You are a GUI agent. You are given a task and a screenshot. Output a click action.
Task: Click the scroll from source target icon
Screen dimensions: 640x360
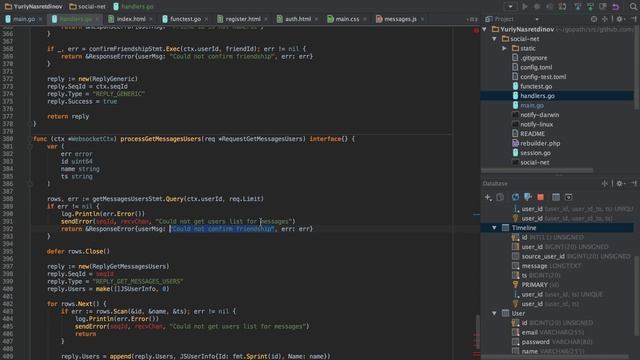[x=594, y=19]
